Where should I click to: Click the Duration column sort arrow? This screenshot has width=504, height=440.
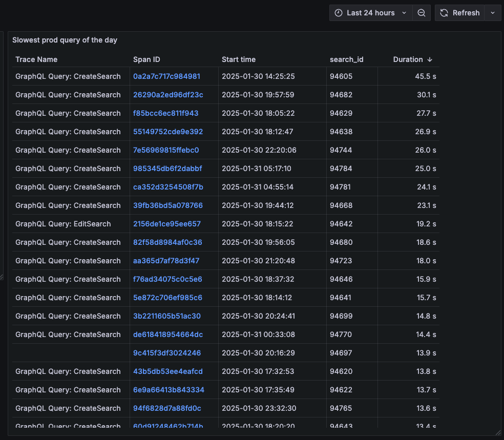tap(430, 59)
